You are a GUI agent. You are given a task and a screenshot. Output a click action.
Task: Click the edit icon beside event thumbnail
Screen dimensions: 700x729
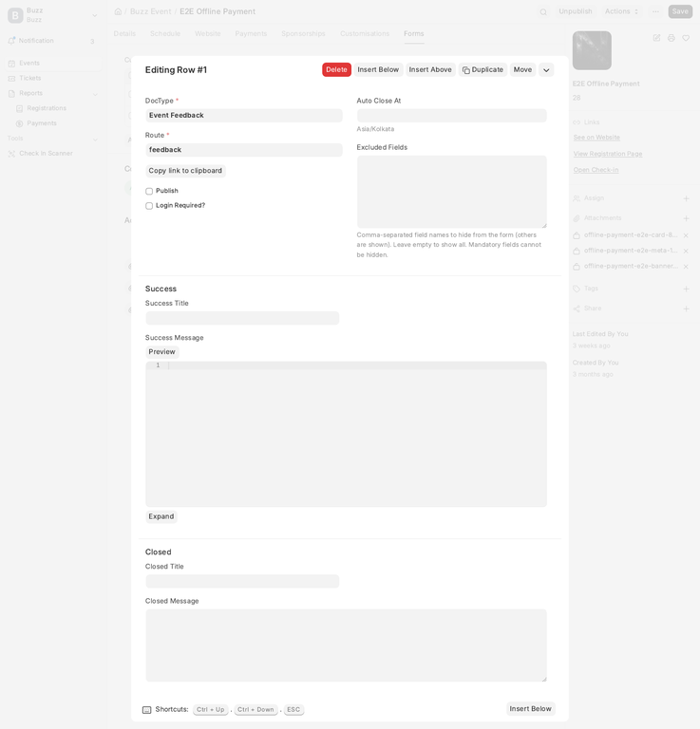pyautogui.click(x=656, y=38)
